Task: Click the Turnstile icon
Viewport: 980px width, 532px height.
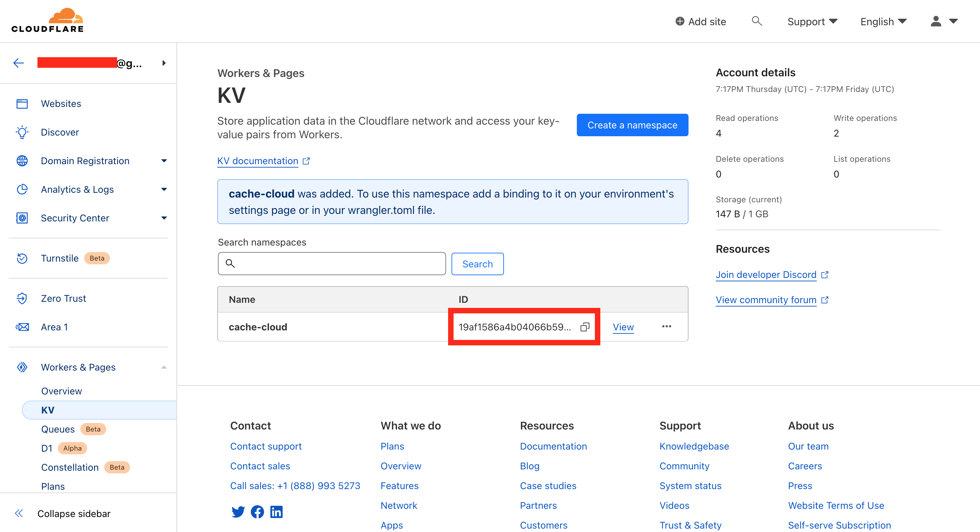Action: [22, 258]
